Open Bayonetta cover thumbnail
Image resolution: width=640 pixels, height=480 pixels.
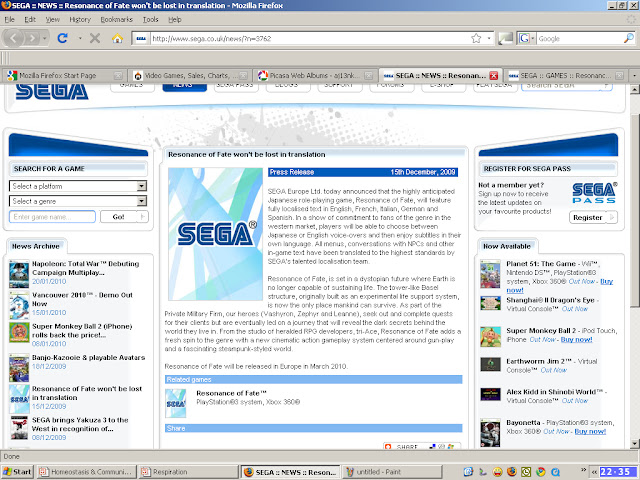(x=490, y=433)
